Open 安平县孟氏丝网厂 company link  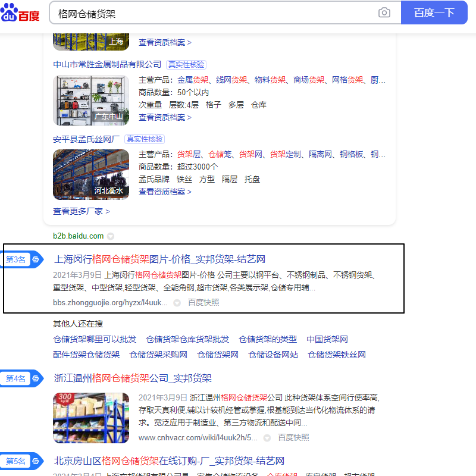(86, 139)
